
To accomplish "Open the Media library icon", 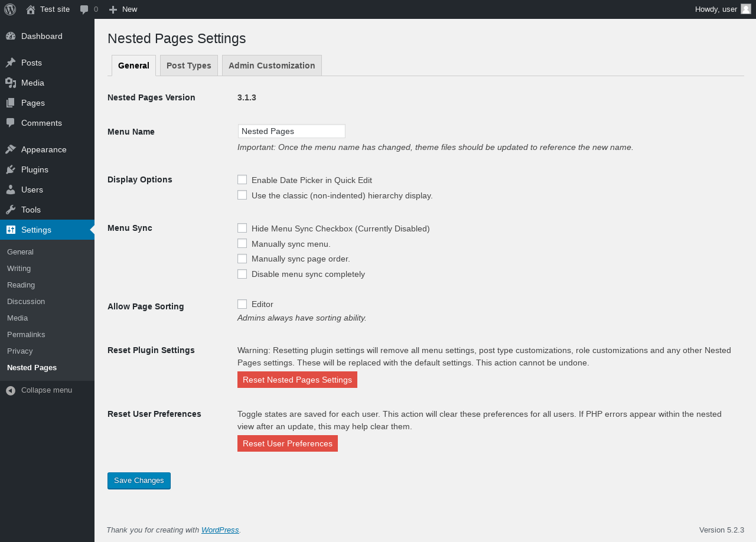I will [x=11, y=83].
